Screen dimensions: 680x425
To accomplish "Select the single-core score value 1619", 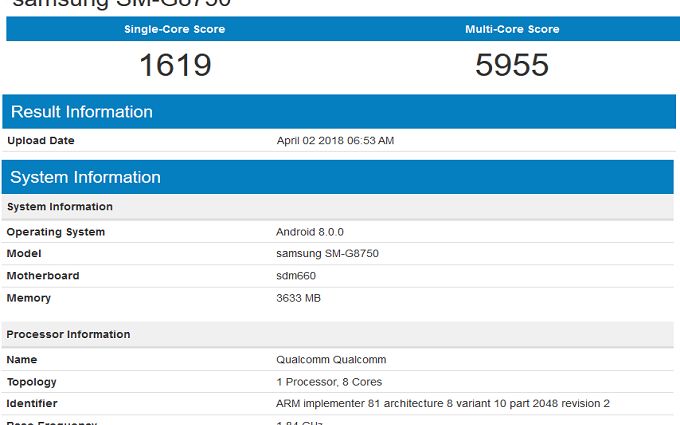I will coord(175,65).
